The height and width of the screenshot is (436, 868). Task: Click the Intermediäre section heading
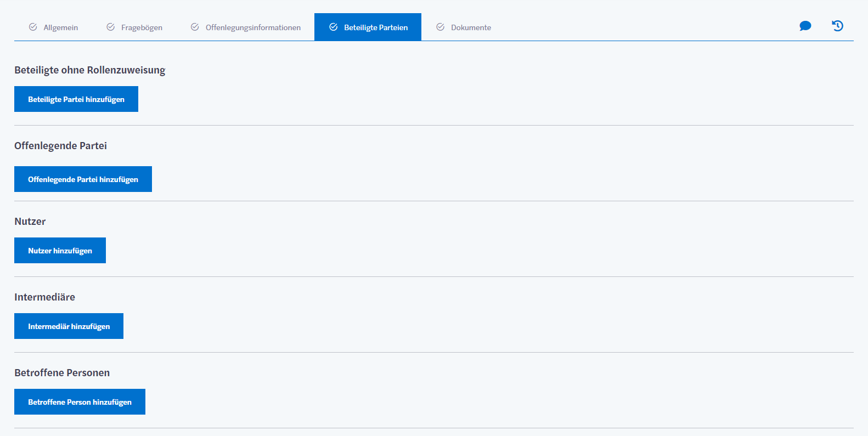click(x=44, y=297)
